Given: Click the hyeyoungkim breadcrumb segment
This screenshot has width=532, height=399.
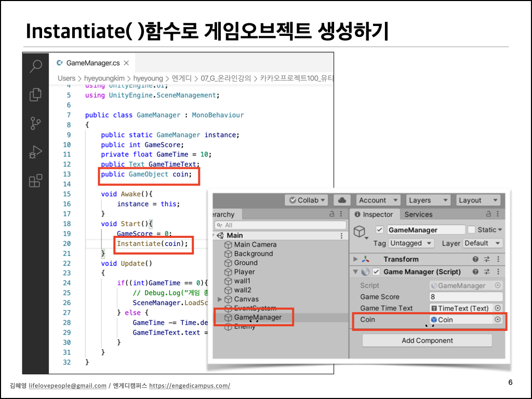Looking at the screenshot, I should [x=104, y=78].
